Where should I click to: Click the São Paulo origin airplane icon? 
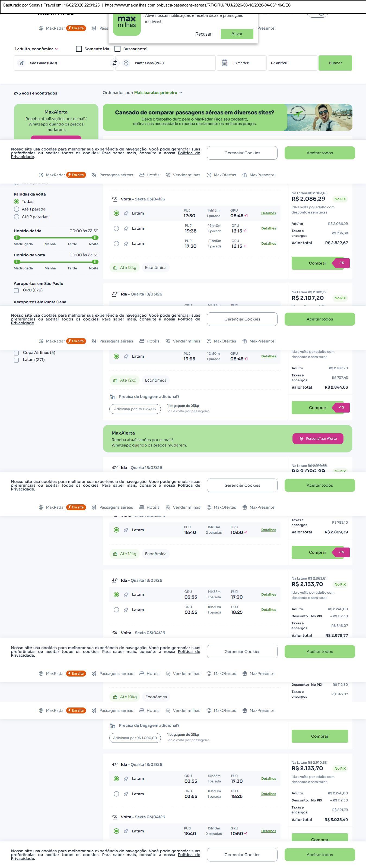click(21, 63)
